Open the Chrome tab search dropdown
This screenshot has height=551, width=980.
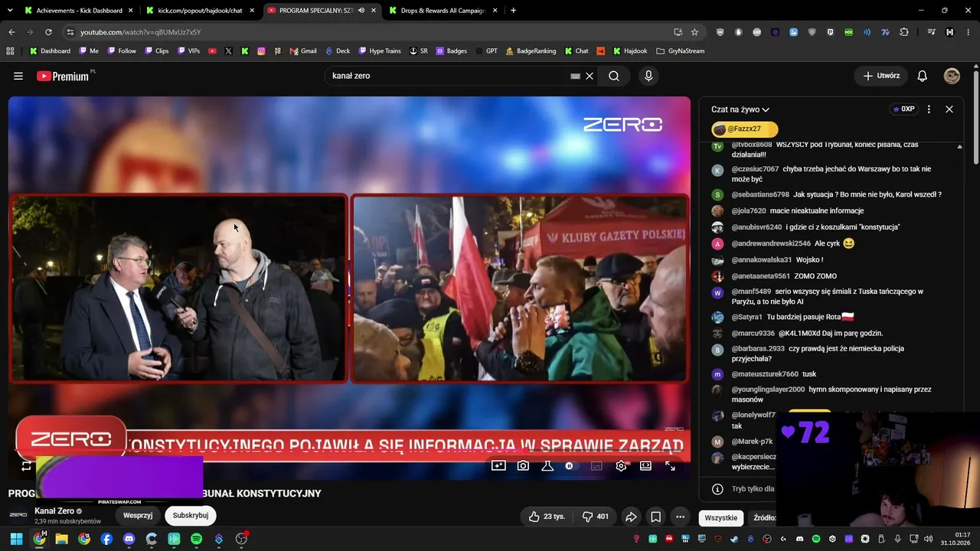[x=10, y=11]
